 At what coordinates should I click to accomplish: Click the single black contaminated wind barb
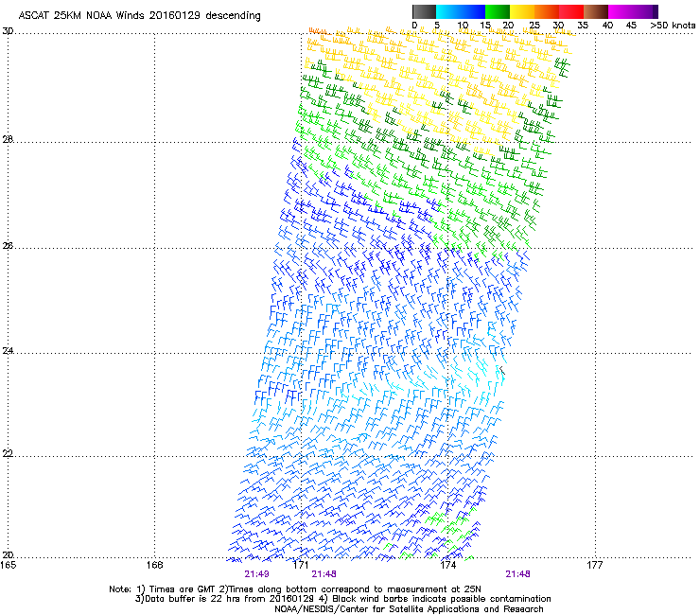click(501, 370)
